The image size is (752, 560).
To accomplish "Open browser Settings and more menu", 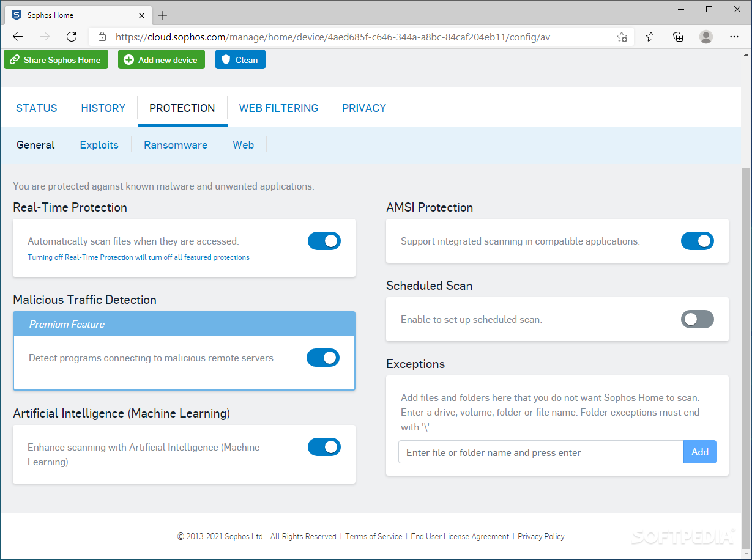I will coord(734,37).
